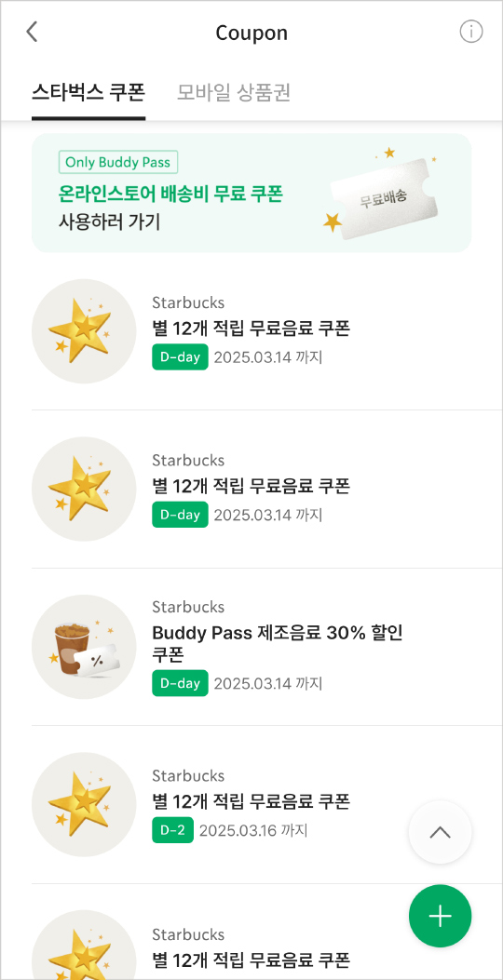Click the Only Buddy Pass badge
Viewport: 503px width, 980px height.
119,162
